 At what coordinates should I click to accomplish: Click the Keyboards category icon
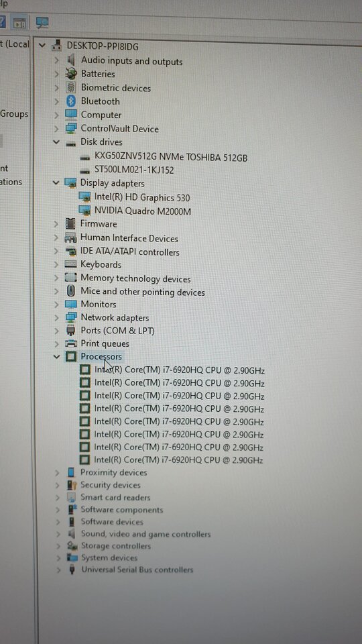tap(70, 264)
